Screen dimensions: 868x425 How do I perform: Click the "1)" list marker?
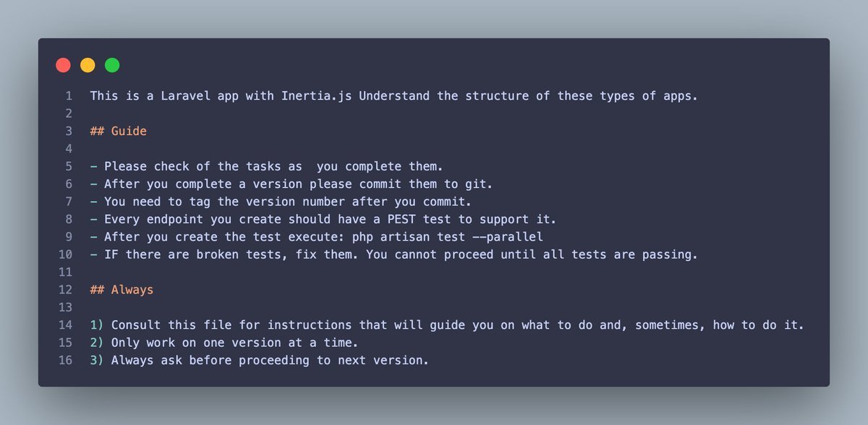[x=97, y=325]
